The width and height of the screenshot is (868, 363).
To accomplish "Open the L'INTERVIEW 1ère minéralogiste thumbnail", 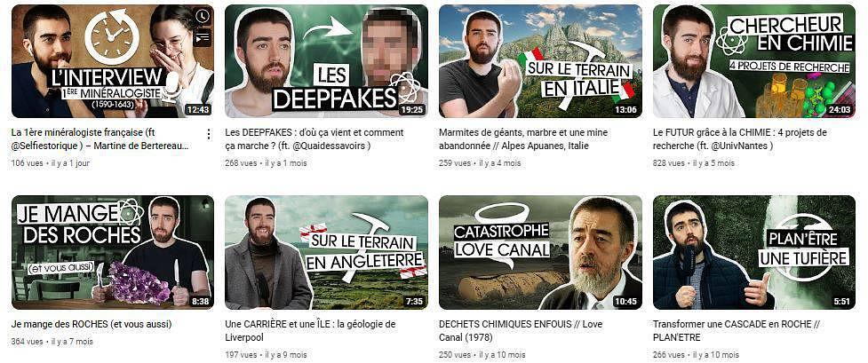I will 112,61.
